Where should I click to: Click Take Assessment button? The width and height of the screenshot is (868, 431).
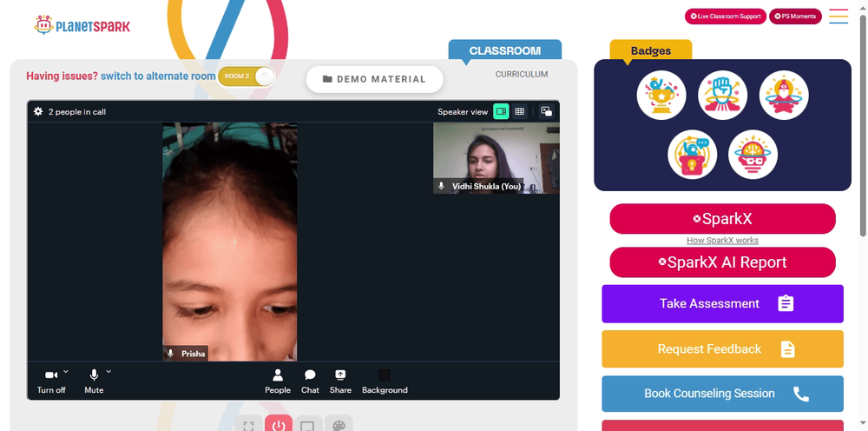click(x=722, y=303)
